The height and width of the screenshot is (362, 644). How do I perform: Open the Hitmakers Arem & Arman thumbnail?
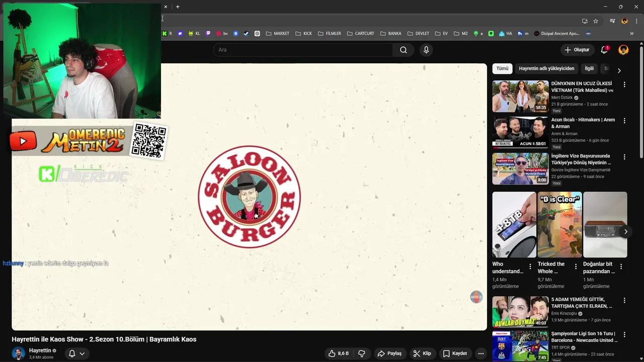pyautogui.click(x=520, y=132)
